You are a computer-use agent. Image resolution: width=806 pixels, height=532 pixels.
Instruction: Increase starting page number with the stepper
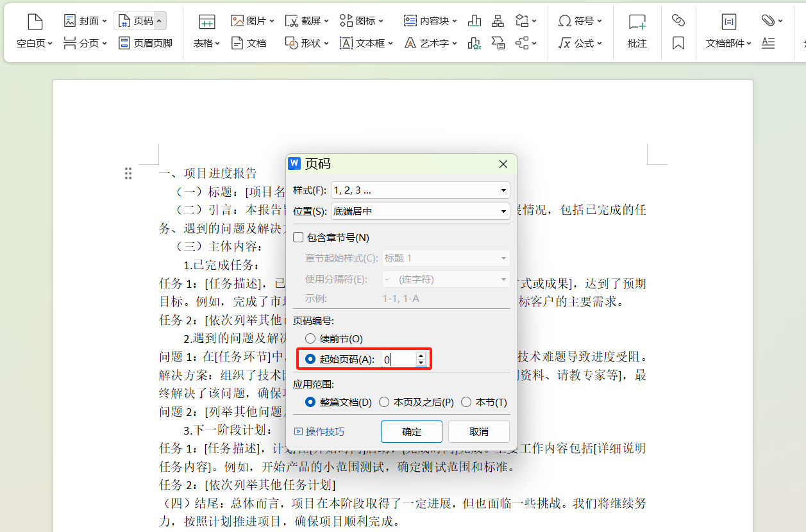point(421,355)
